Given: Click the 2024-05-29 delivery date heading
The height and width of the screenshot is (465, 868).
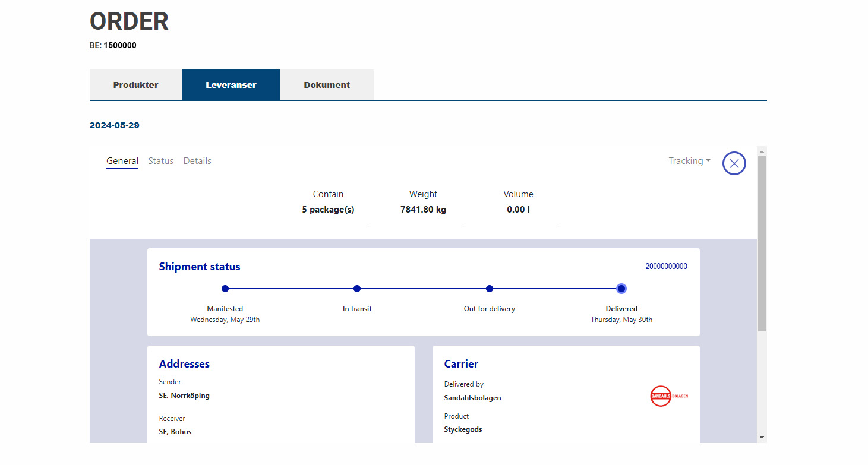Looking at the screenshot, I should pos(115,125).
